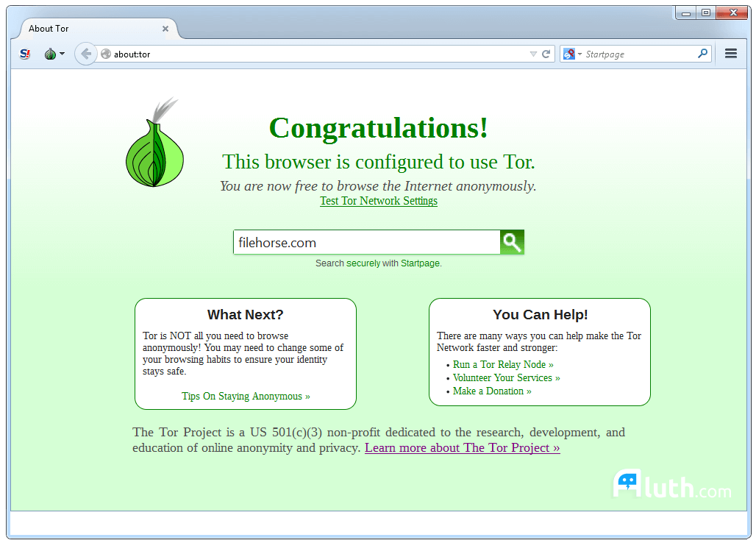Reload the current page
The width and height of the screenshot is (756, 543).
[546, 54]
